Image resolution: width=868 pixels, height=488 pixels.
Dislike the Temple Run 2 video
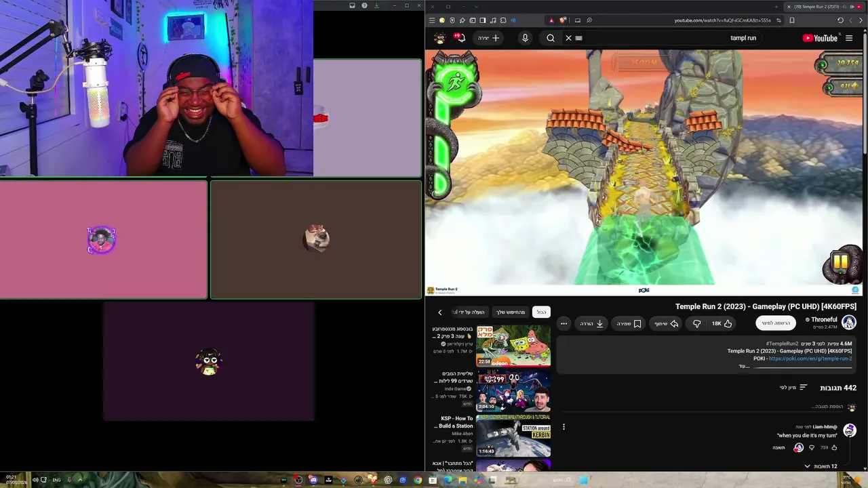[696, 323]
